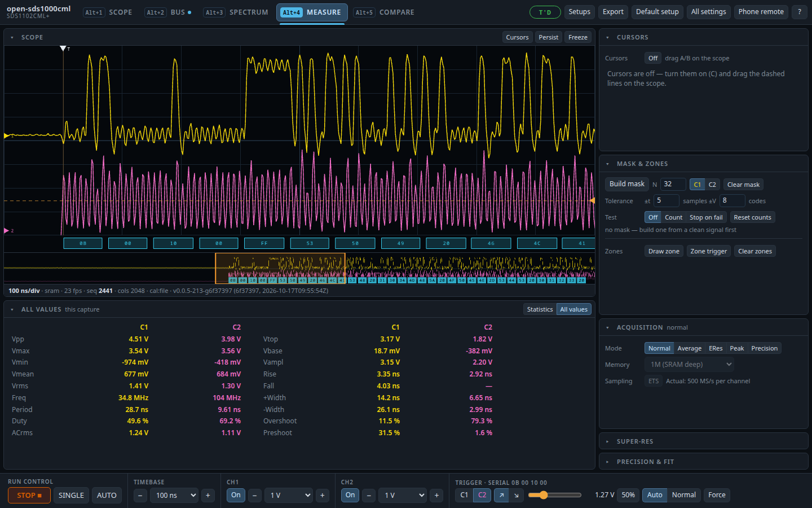Image resolution: width=812 pixels, height=508 pixels.
Task: Switch to the Scope tab
Action: (x=109, y=12)
